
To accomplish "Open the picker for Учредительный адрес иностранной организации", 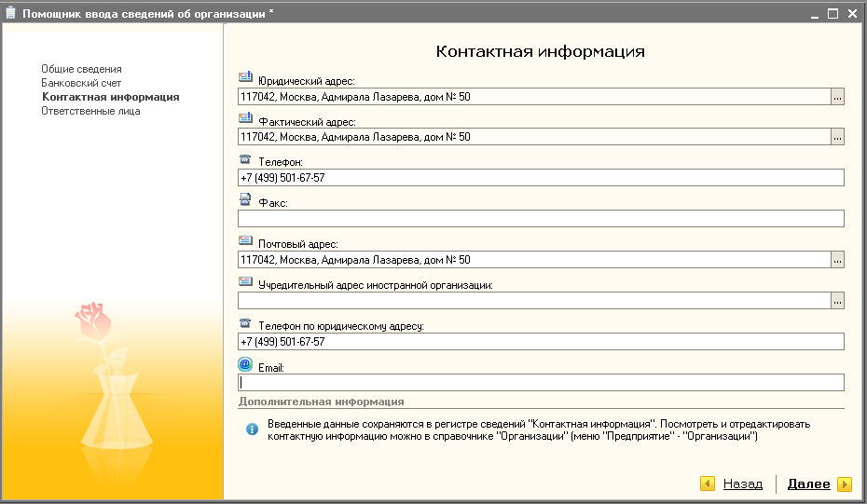I will click(837, 301).
